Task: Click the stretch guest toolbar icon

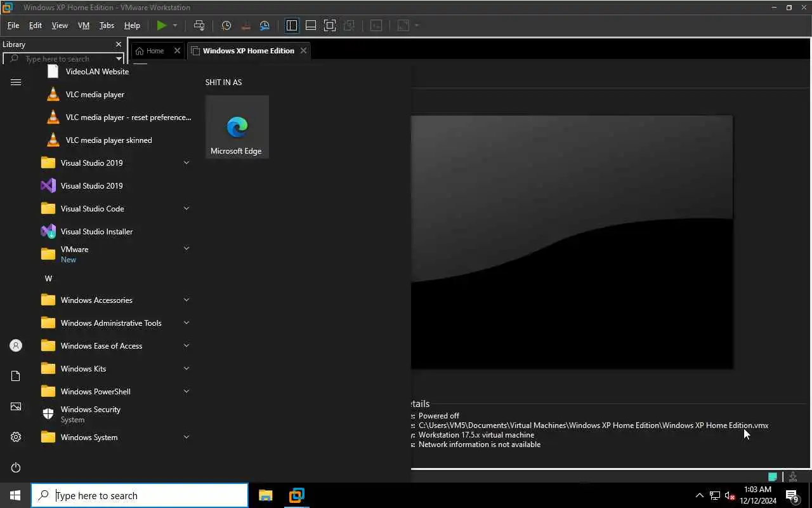Action: coord(403,25)
